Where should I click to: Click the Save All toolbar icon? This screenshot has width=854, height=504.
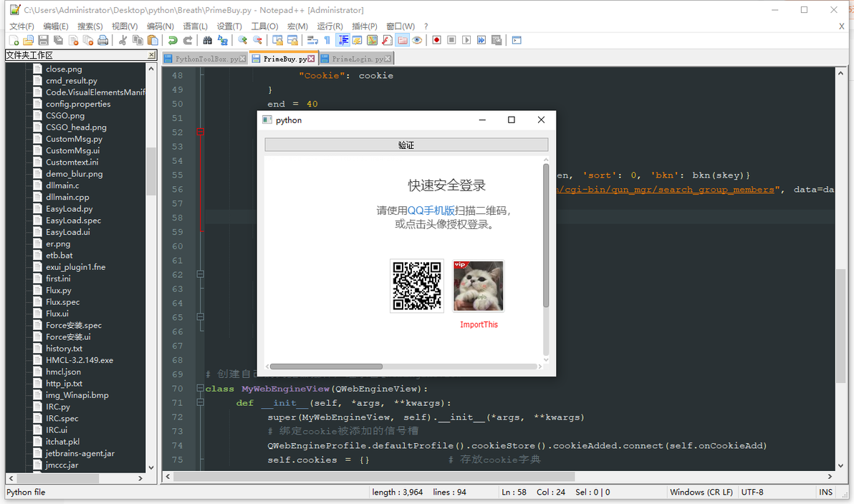[x=58, y=40]
